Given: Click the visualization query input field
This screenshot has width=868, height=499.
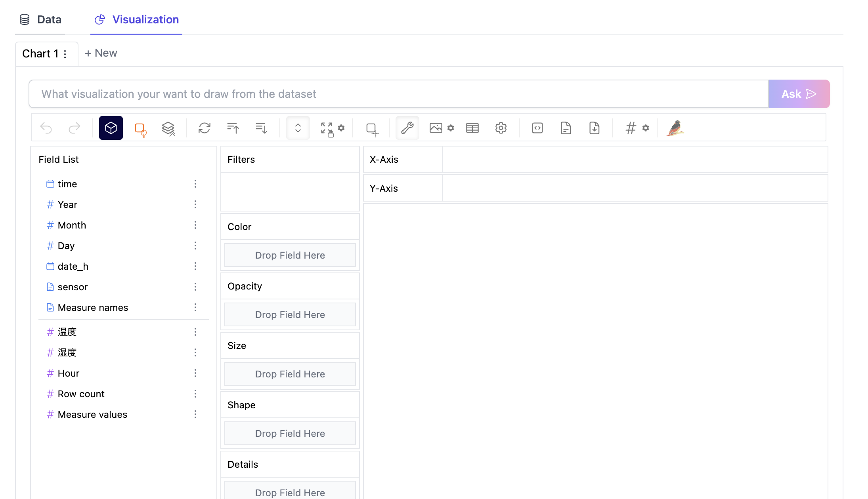Looking at the screenshot, I should (398, 94).
